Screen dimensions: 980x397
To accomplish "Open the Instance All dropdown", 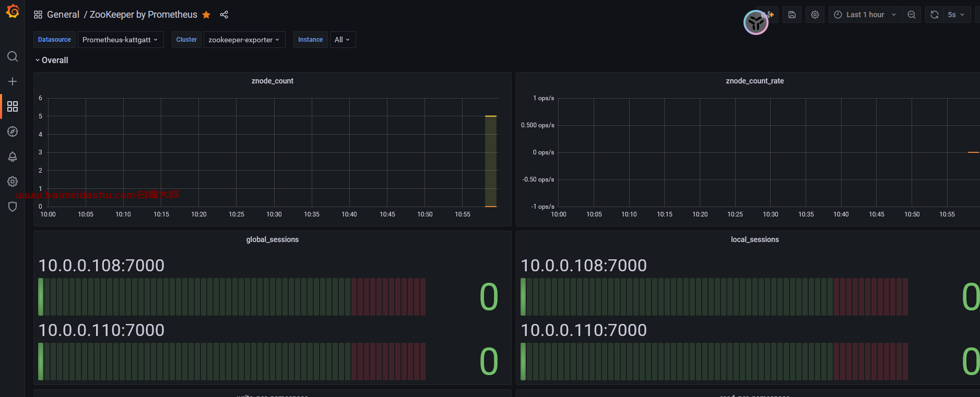I will point(343,40).
